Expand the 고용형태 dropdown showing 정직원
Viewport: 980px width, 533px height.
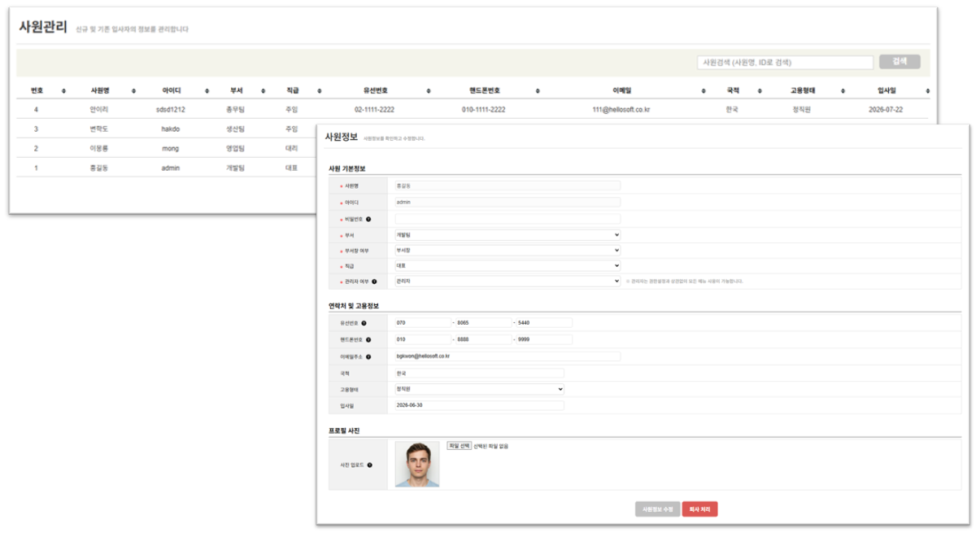pyautogui.click(x=479, y=389)
